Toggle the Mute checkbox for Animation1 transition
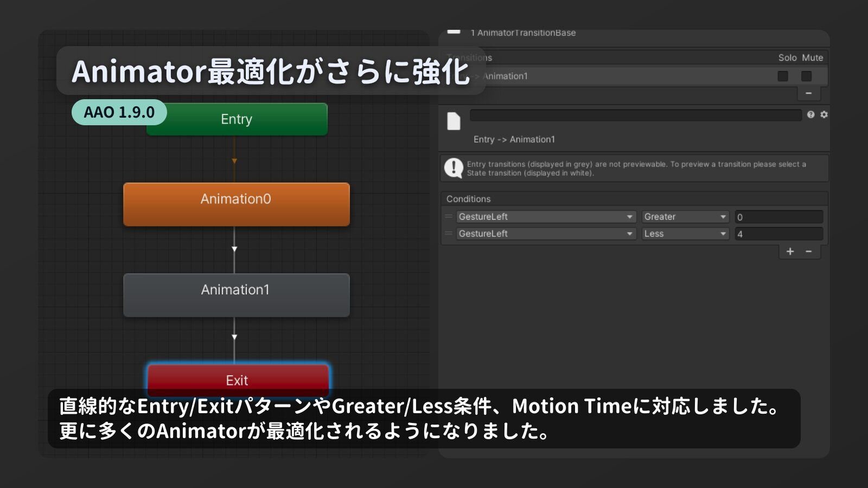 807,76
